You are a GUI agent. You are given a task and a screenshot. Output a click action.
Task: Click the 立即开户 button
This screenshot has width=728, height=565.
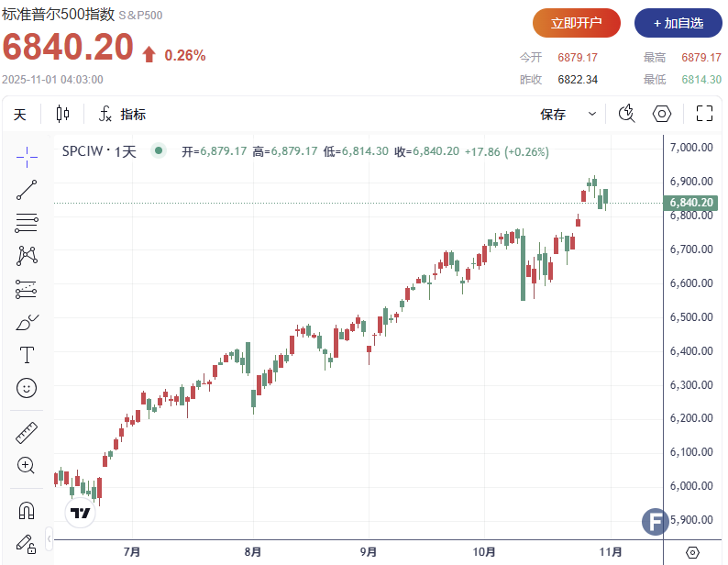point(577,23)
